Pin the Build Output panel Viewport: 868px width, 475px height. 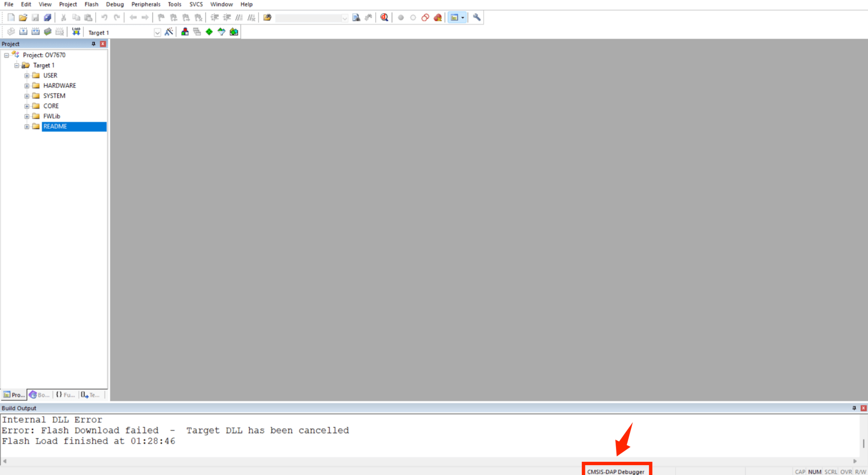[854, 408]
